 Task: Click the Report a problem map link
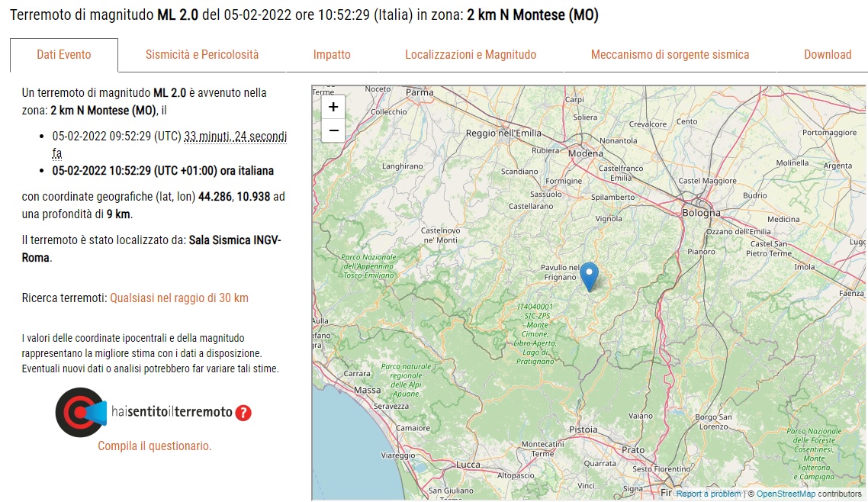[709, 494]
